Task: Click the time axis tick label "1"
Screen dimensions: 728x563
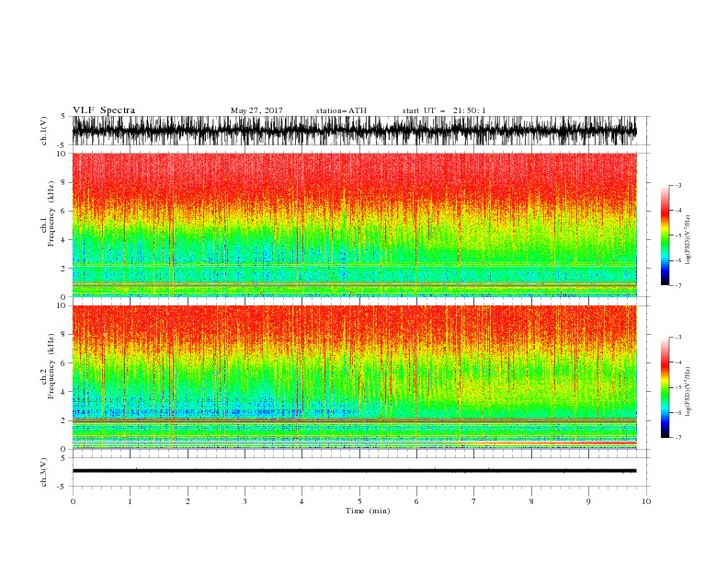Action: coord(130,501)
